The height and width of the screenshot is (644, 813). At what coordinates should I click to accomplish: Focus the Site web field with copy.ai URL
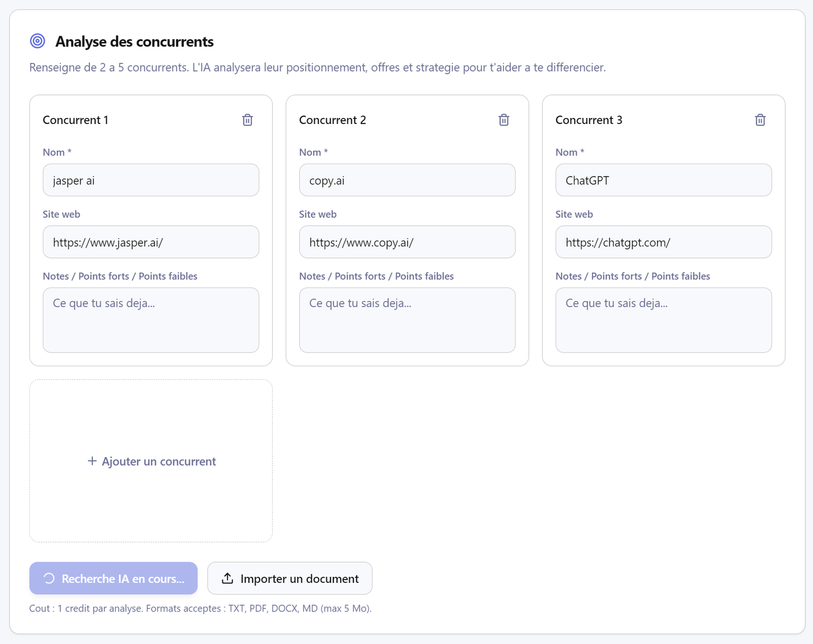(407, 242)
